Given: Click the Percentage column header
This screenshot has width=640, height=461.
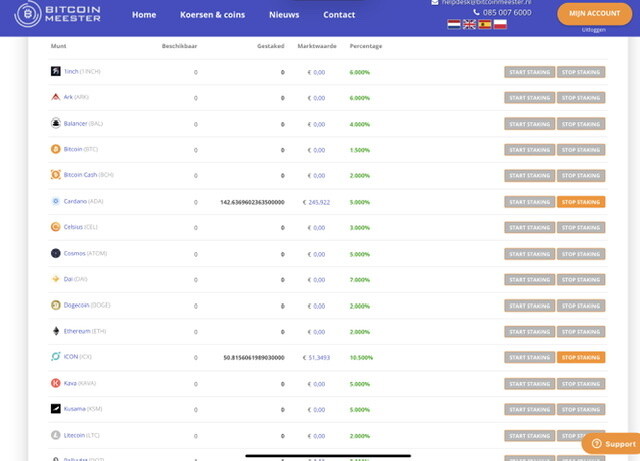Looking at the screenshot, I should [366, 46].
